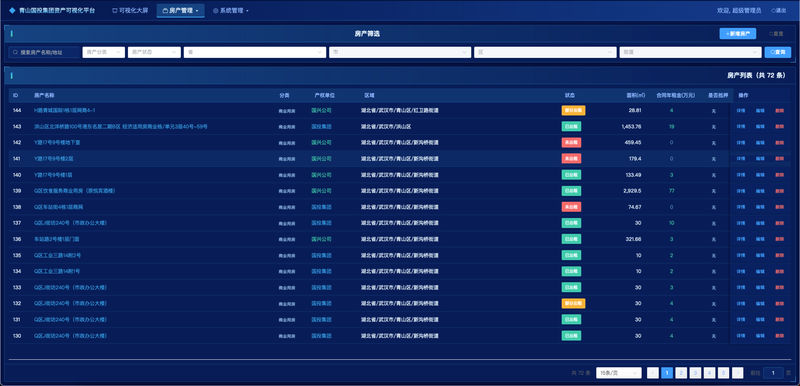The image size is (800, 386).
Task: Open the 房产管理 navigation menu
Action: (x=181, y=10)
